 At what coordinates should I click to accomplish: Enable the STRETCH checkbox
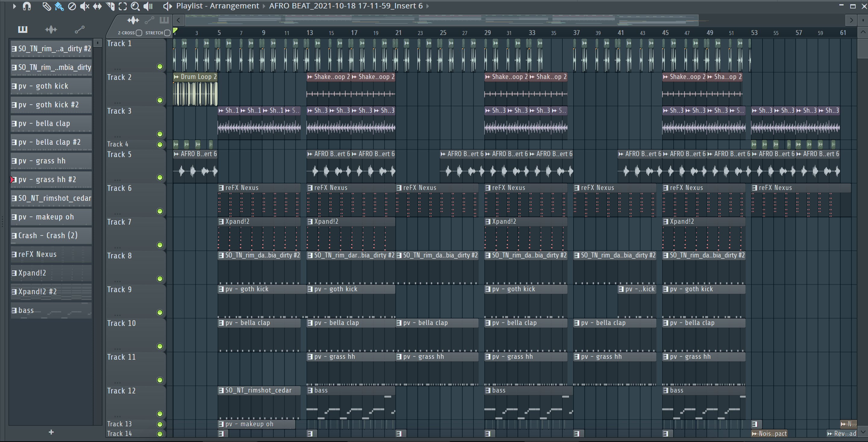[167, 33]
